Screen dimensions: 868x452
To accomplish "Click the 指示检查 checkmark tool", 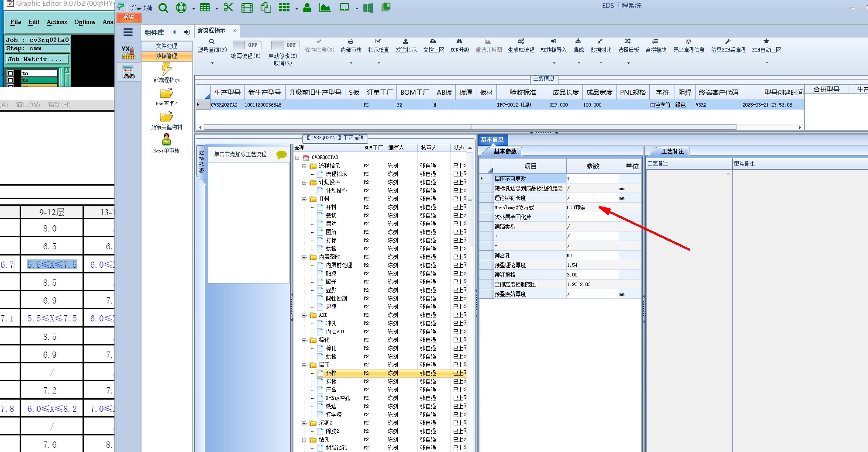I will click(x=379, y=45).
